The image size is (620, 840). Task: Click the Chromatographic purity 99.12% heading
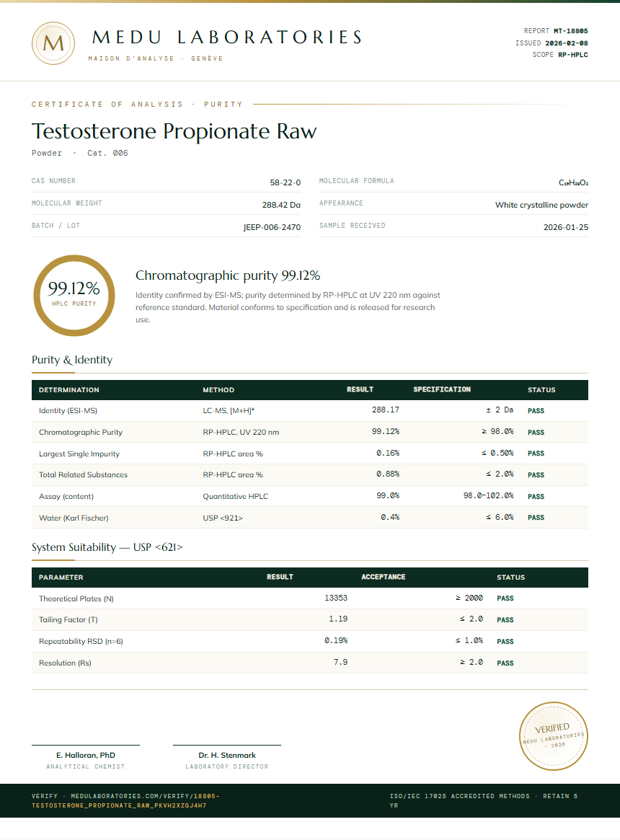click(228, 275)
